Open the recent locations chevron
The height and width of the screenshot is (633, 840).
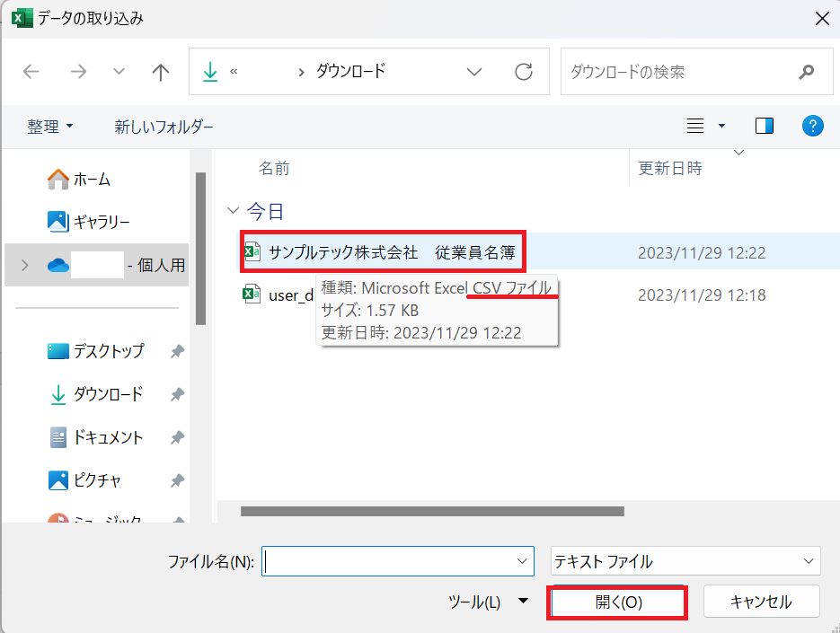pos(119,71)
